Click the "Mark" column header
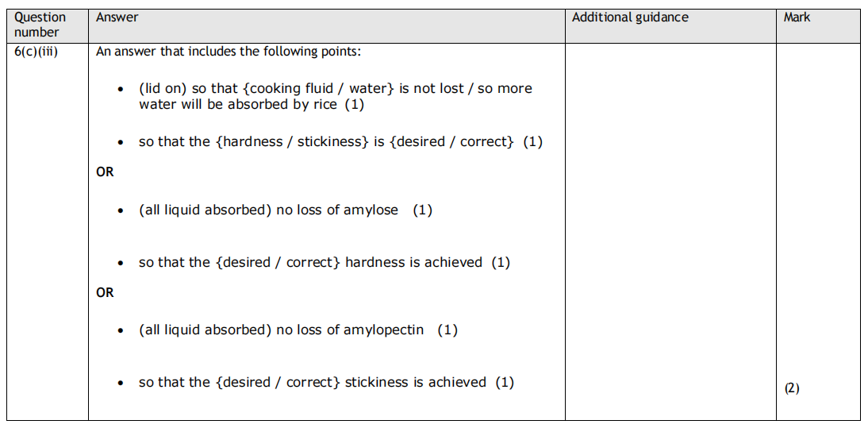 797,17
